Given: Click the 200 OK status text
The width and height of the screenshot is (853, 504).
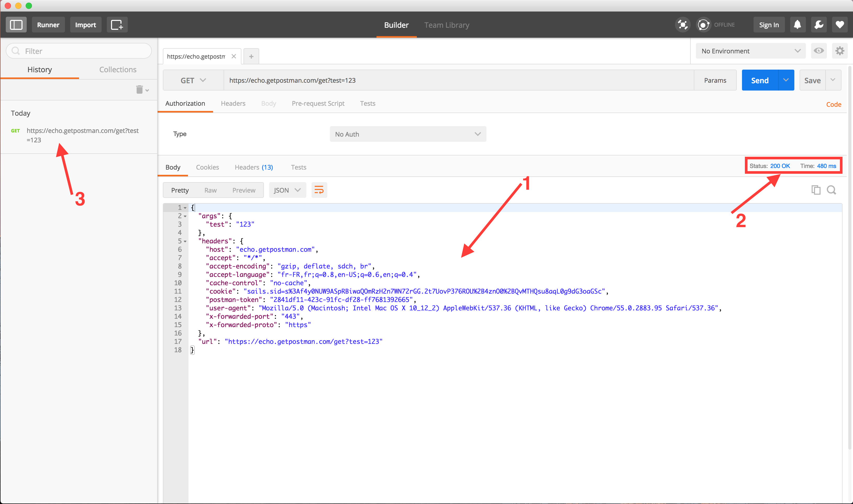Looking at the screenshot, I should point(780,166).
